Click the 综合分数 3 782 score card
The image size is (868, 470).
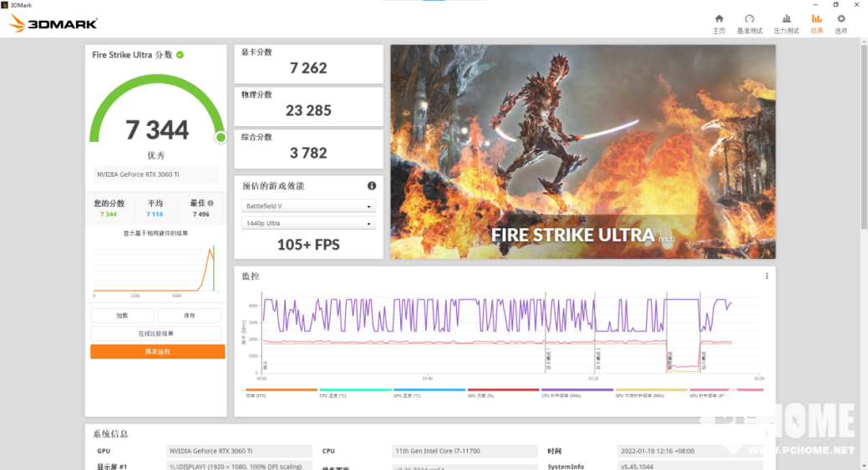coord(308,149)
